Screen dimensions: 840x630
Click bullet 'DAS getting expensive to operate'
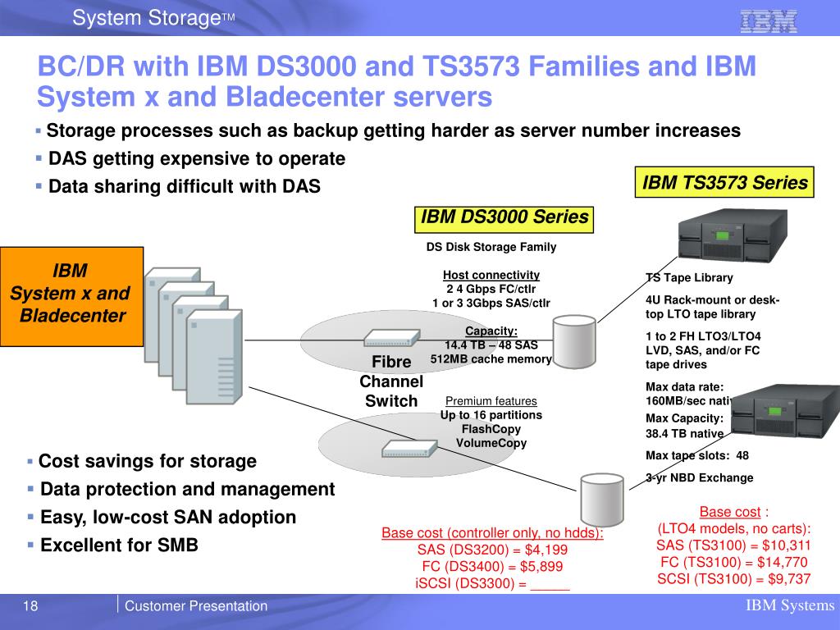[x=197, y=158]
